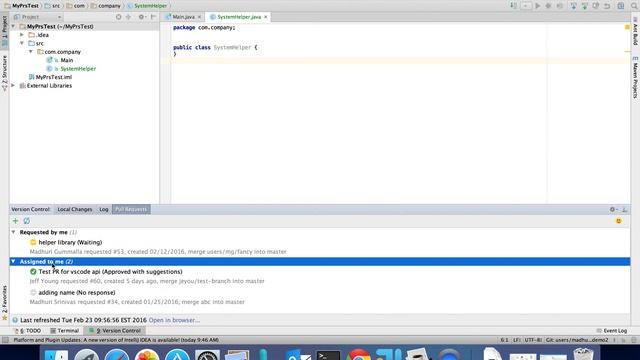Open Version Control panel gear settings

point(613,209)
